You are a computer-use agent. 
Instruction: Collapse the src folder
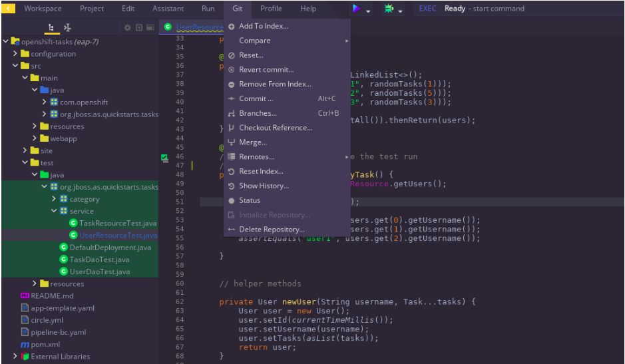[15, 65]
